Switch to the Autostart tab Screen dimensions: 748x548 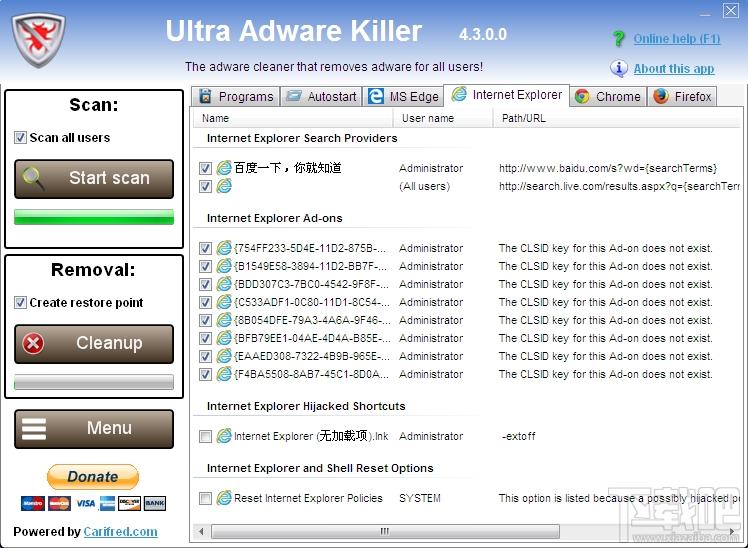coord(321,96)
